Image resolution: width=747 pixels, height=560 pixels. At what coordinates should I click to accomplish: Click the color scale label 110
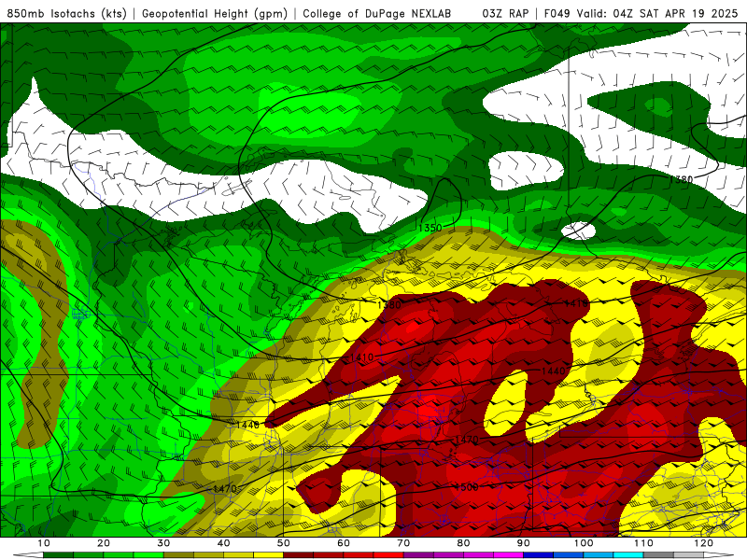coord(643,543)
